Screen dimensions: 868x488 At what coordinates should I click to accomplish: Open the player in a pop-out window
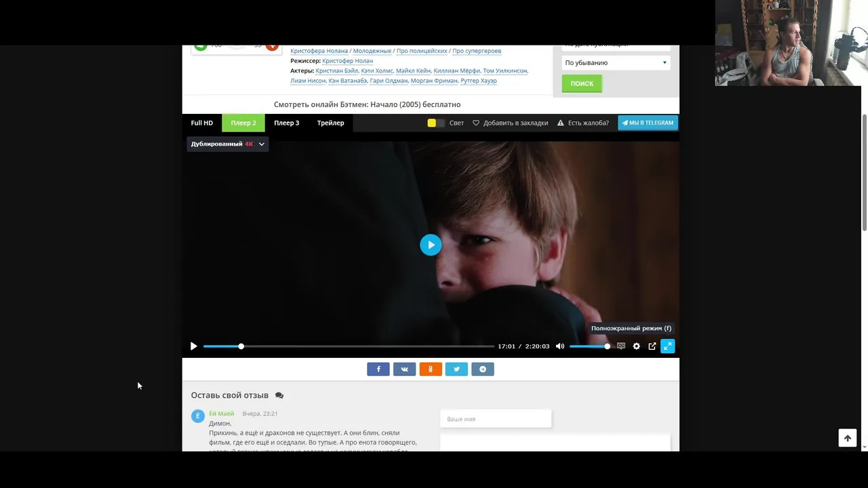click(x=652, y=346)
